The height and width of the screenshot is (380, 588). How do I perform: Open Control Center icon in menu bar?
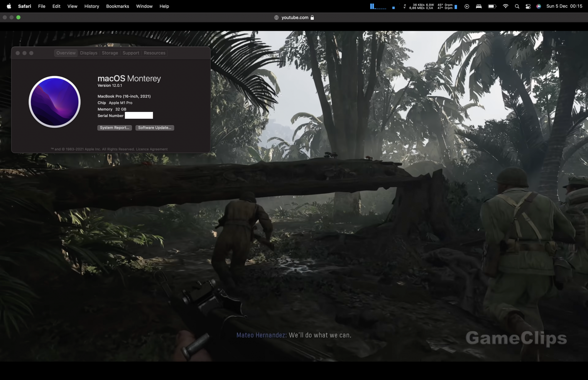(528, 6)
